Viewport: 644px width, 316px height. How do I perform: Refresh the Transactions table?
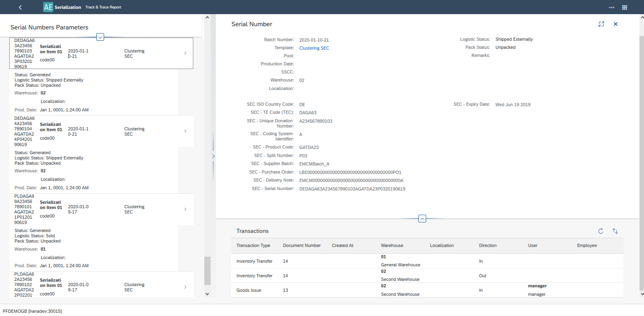(x=600, y=231)
